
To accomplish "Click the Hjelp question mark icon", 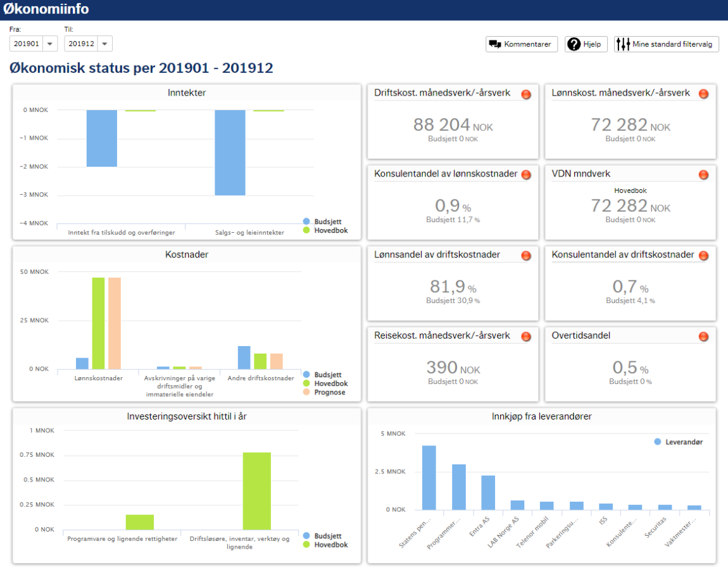I will (574, 44).
